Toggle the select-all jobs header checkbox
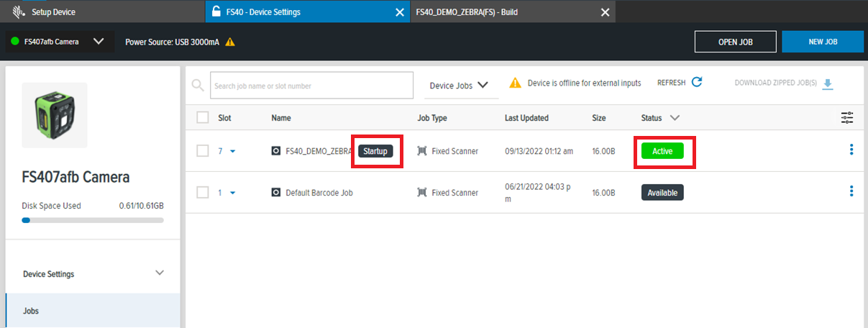Viewport: 868px width, 328px height. pos(203,118)
